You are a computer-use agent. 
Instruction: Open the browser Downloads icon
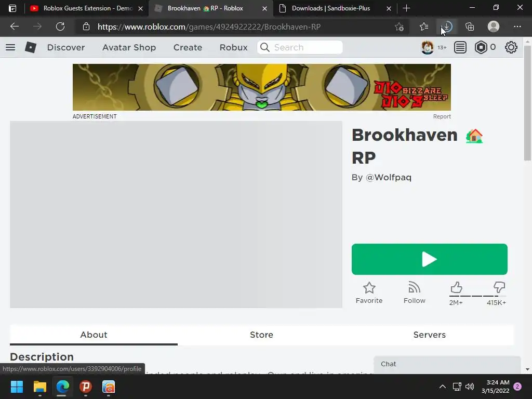click(447, 26)
